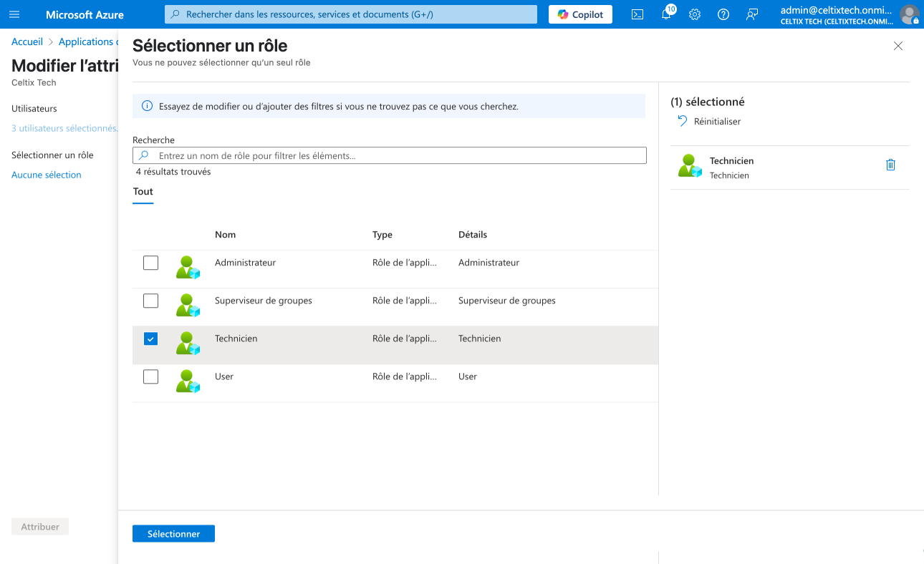Open Cloud Shell from the top bar

point(637,14)
